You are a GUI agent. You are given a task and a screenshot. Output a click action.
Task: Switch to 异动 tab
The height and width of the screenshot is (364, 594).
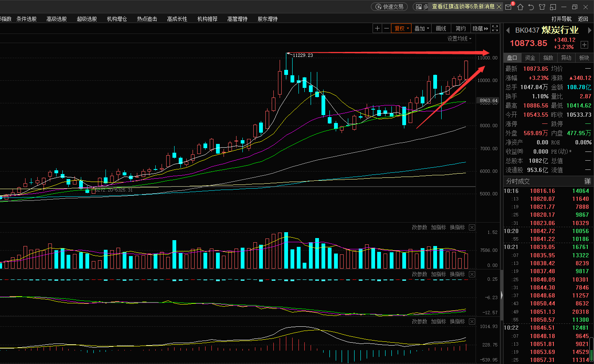566,58
